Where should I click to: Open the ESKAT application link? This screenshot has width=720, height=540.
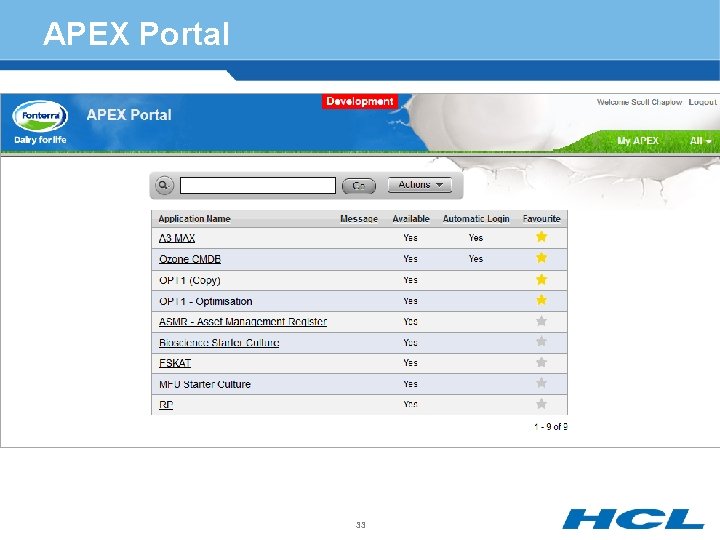pyautogui.click(x=174, y=363)
